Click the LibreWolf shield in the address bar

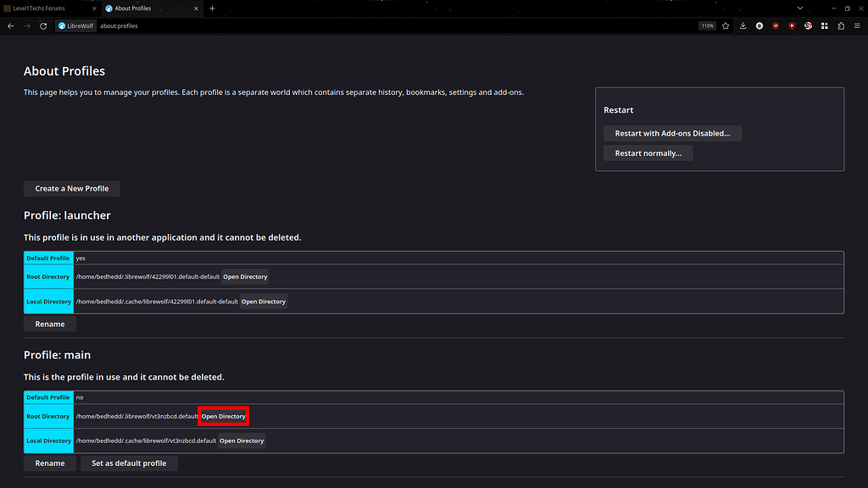click(x=75, y=25)
